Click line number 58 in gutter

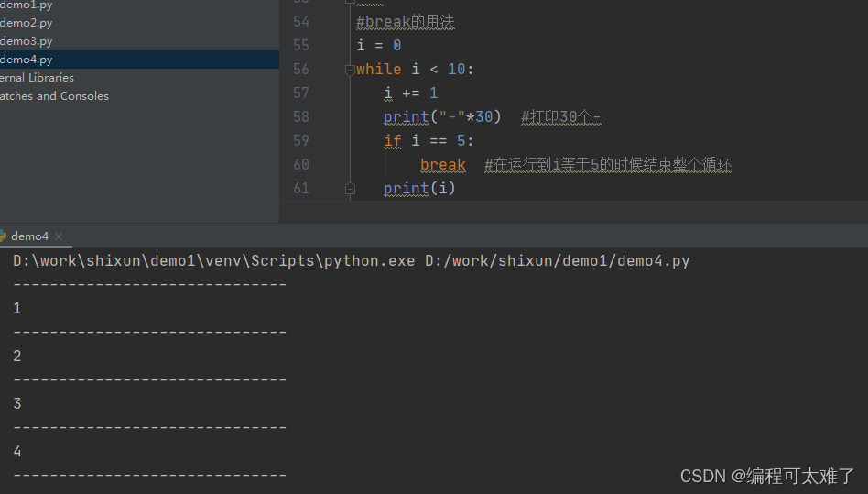[301, 116]
